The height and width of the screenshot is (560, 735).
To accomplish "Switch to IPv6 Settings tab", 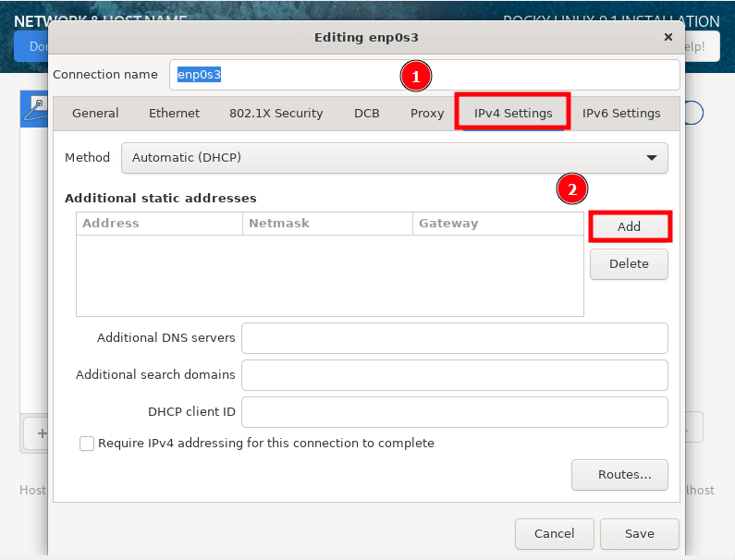I will click(621, 114).
